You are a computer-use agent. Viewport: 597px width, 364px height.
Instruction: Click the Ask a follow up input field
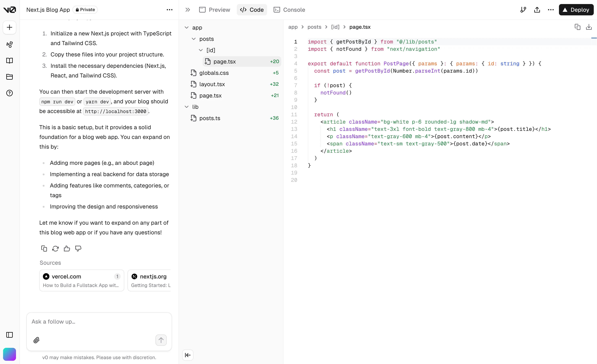[99, 322]
